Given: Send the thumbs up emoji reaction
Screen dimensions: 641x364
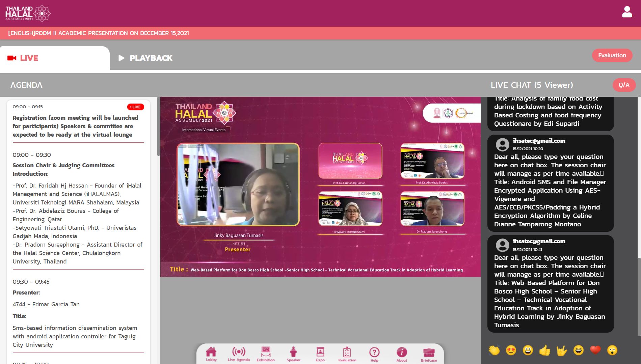Looking at the screenshot, I should pos(545,350).
